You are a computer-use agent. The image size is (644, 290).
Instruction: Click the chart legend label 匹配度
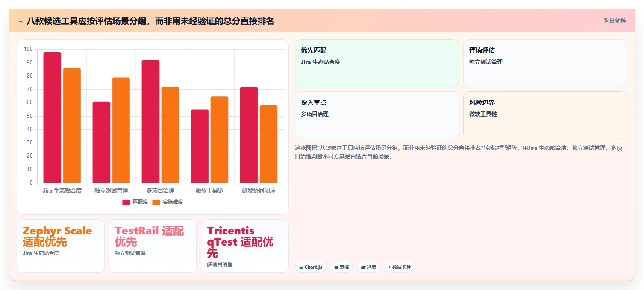point(140,202)
